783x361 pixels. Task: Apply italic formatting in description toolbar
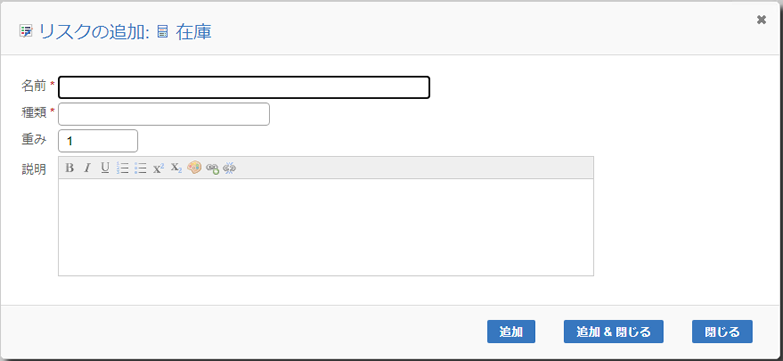click(x=87, y=168)
